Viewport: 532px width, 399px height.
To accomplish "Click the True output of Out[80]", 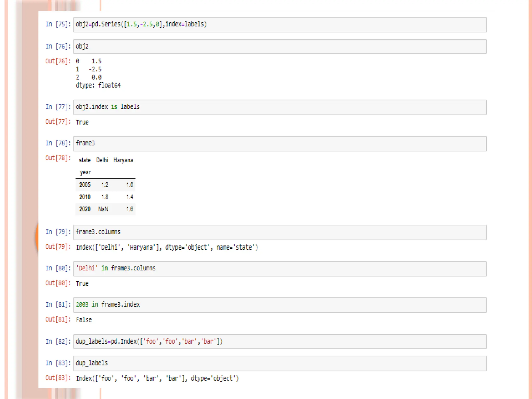I will [x=82, y=284].
